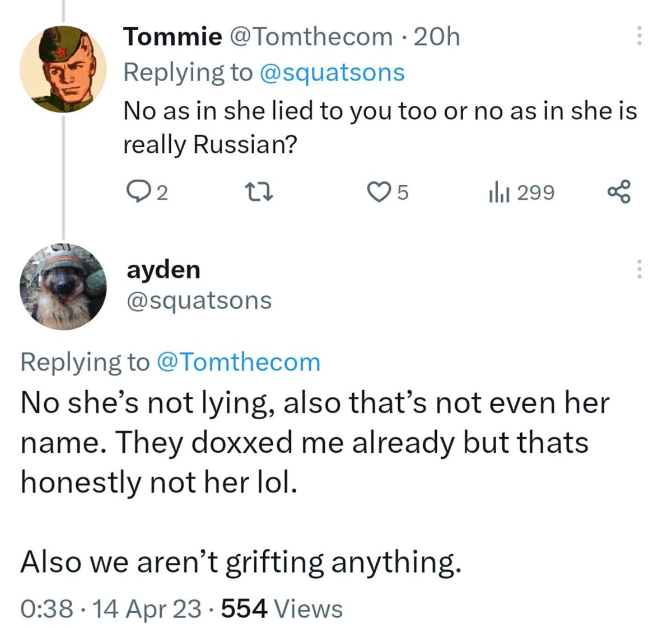
Task: Share Tommie's tweet
Action: [619, 192]
